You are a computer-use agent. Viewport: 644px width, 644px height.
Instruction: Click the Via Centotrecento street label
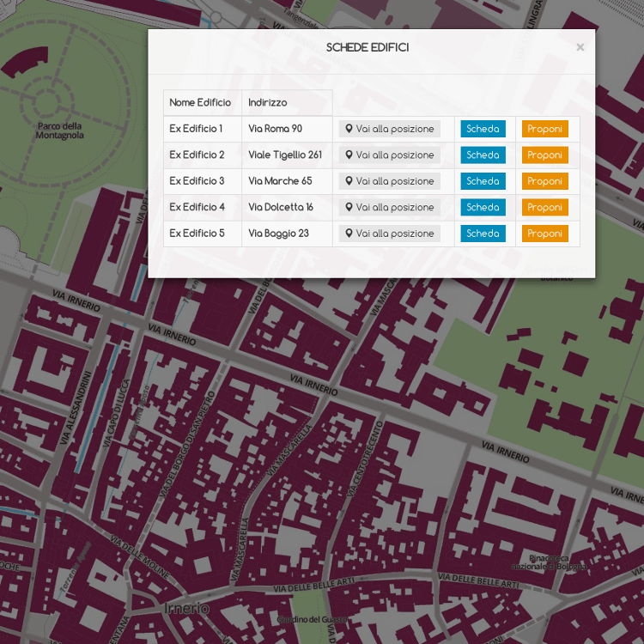click(365, 459)
